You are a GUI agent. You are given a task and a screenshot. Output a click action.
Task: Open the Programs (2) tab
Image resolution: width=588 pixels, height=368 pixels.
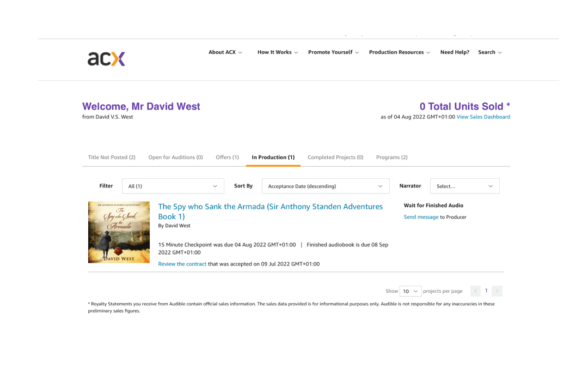pyautogui.click(x=392, y=158)
